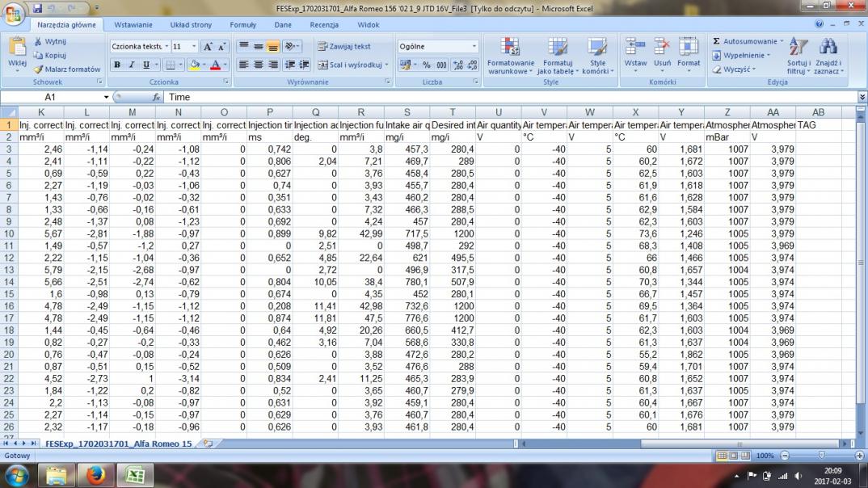
Task: Open Formatuj jako tabelę gallery
Action: pyautogui.click(x=558, y=55)
